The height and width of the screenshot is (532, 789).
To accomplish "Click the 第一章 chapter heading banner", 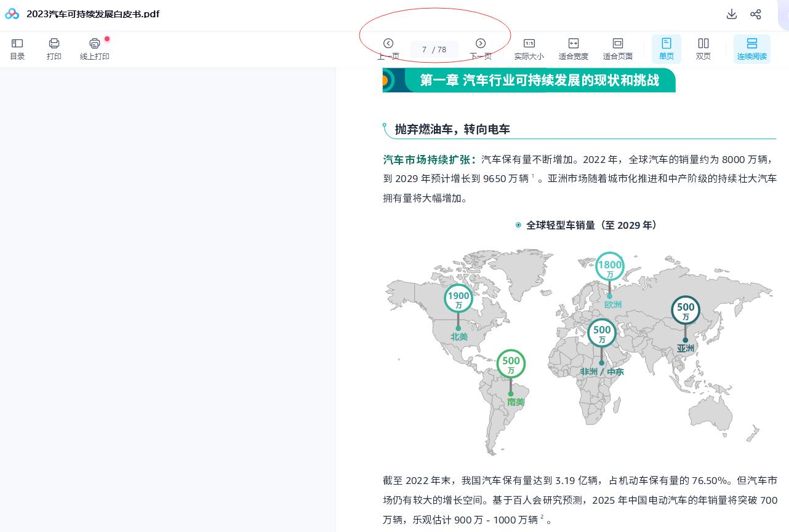I will coord(539,81).
